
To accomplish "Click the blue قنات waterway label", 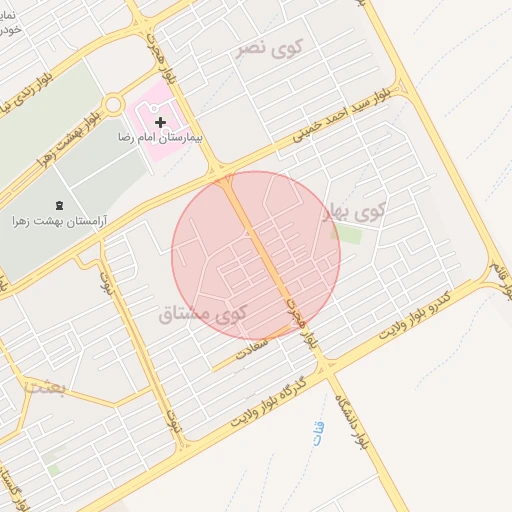I will point(319,433).
